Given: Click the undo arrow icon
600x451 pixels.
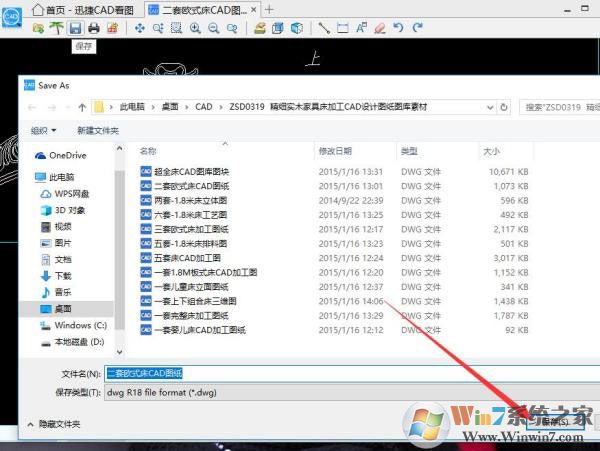Looking at the screenshot, I should tap(398, 28).
